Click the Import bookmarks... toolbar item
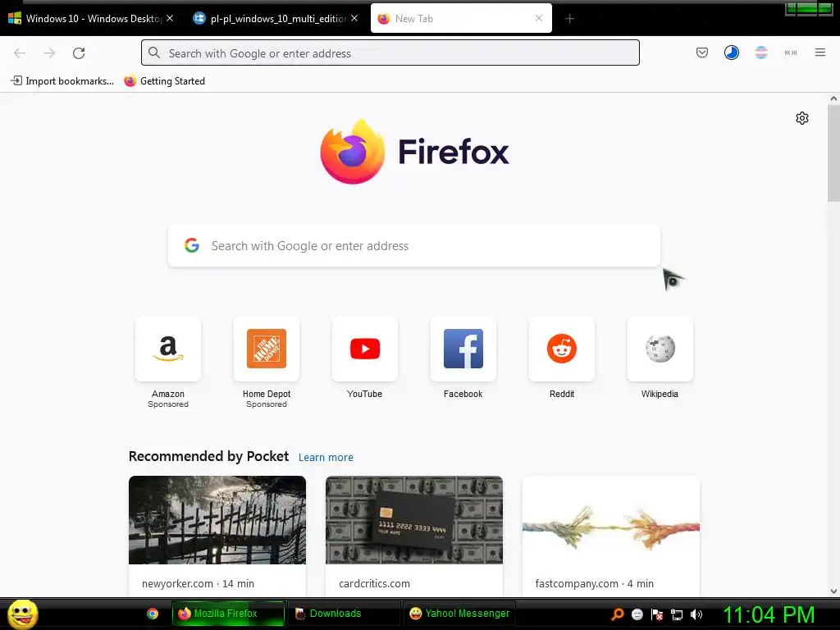The width and height of the screenshot is (840, 630). [x=62, y=81]
